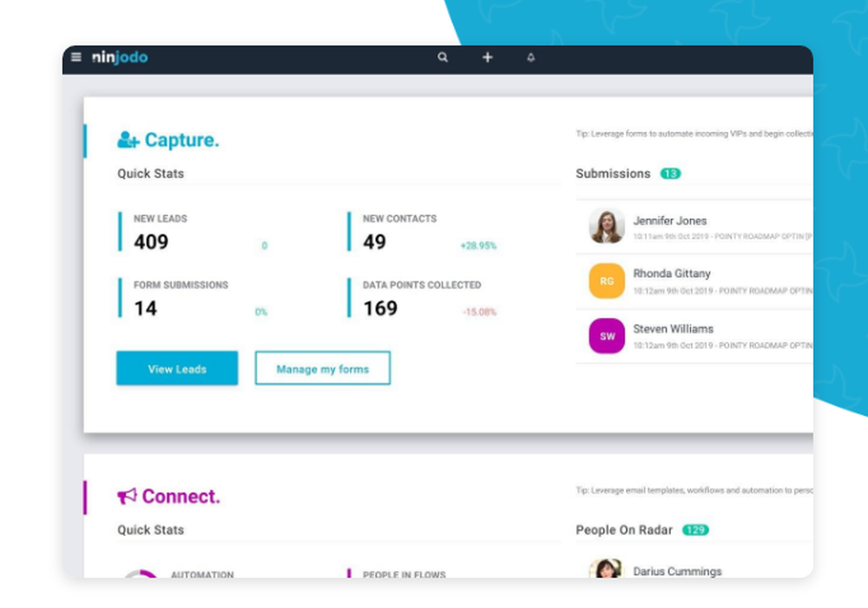Click the ninjodo logo
This screenshot has height=608, width=868.
pyautogui.click(x=118, y=57)
